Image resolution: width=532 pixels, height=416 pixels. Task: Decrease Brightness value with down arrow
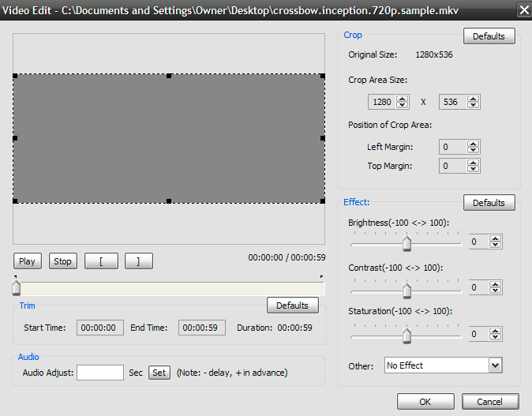496,245
